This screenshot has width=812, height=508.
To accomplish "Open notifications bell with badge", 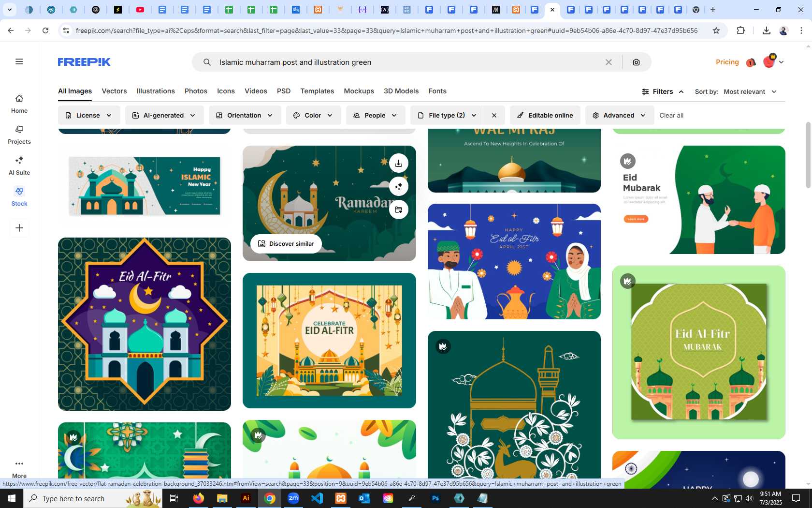I will click(751, 62).
